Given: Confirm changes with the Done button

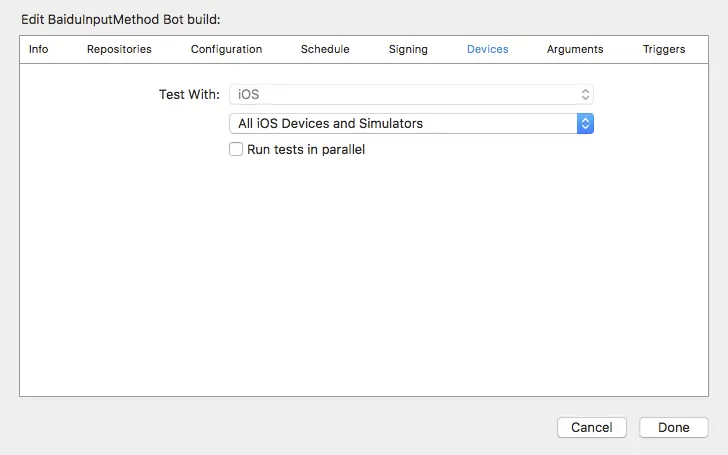Looking at the screenshot, I should pos(674,427).
